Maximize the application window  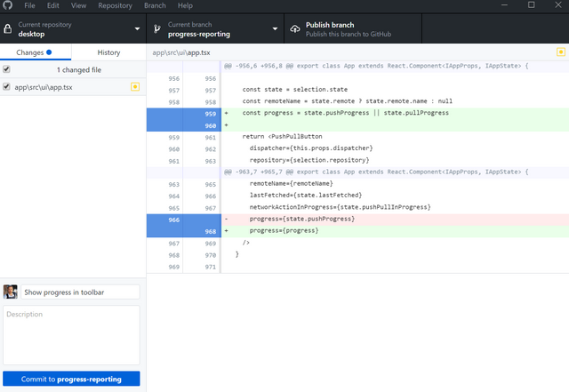pyautogui.click(x=532, y=5)
